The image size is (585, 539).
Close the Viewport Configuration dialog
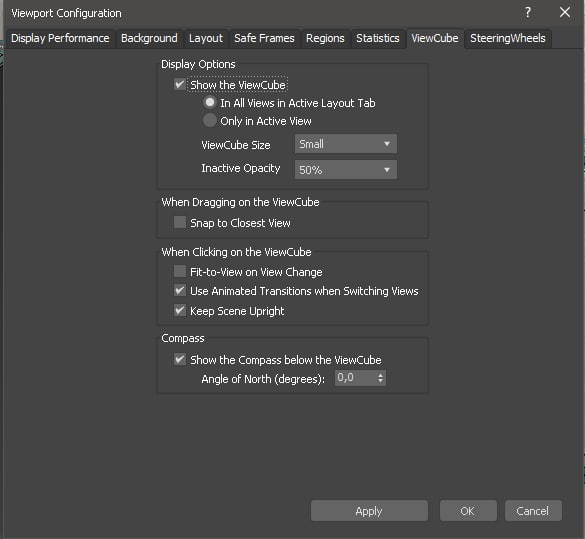(565, 12)
